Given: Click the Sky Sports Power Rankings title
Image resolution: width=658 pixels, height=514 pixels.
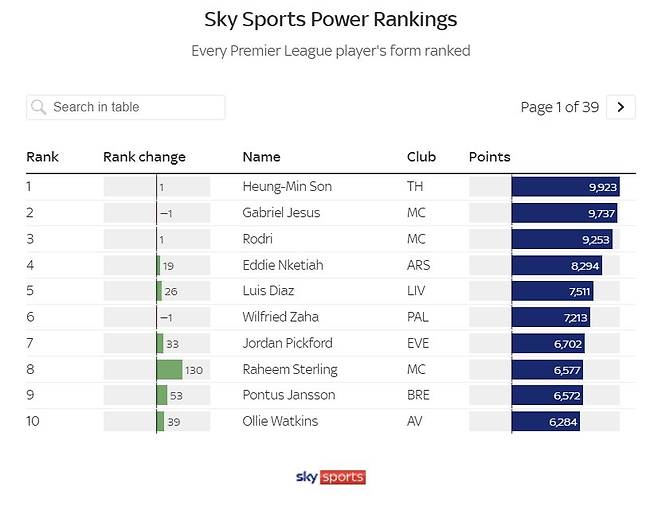Looking at the screenshot, I should 330,19.
